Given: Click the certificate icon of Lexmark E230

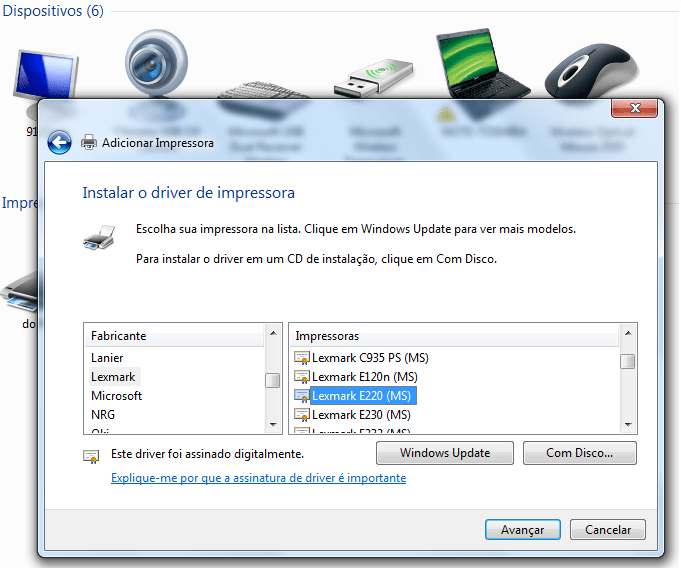Looking at the screenshot, I should [x=302, y=415].
